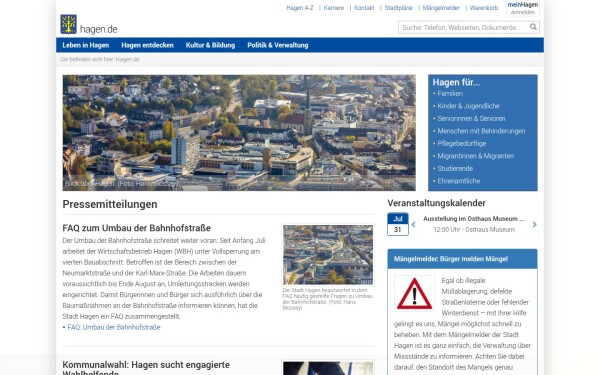
Task: Open the Kontakt link
Action: coord(364,8)
